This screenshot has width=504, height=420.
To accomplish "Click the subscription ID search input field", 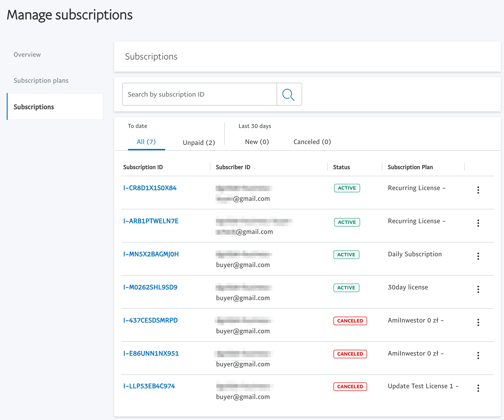I will coord(200,94).
